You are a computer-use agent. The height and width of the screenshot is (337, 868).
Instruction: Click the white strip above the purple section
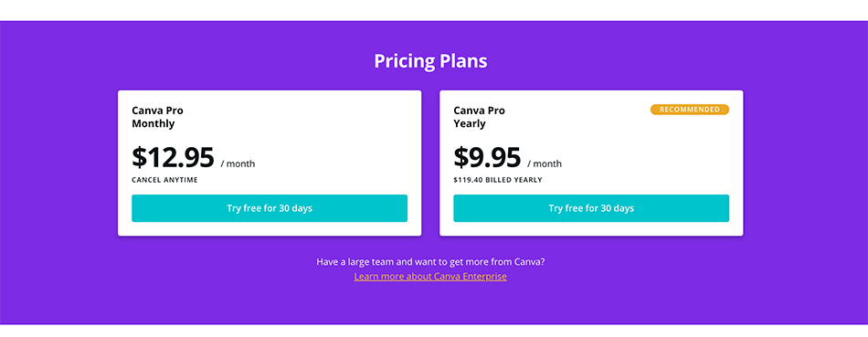click(434, 10)
